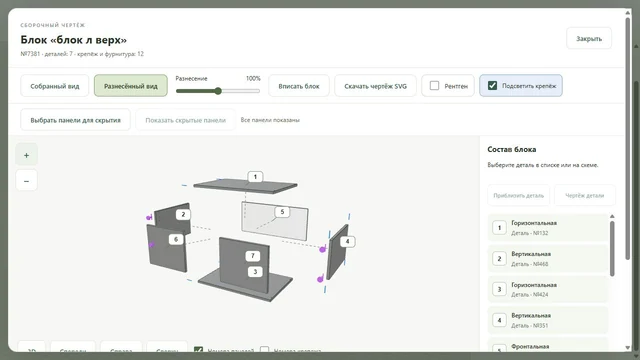The width and height of the screenshot is (640, 360).
Task: Zoom out with the minus button
Action: 27,181
